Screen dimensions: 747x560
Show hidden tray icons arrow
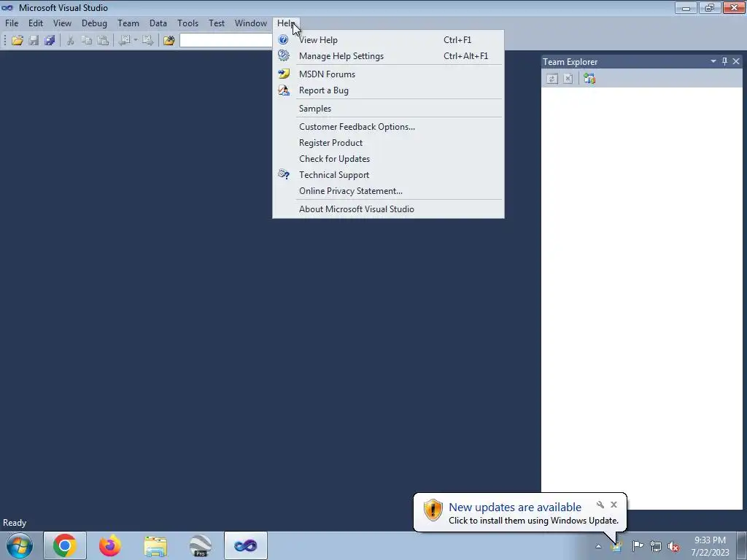pos(598,546)
